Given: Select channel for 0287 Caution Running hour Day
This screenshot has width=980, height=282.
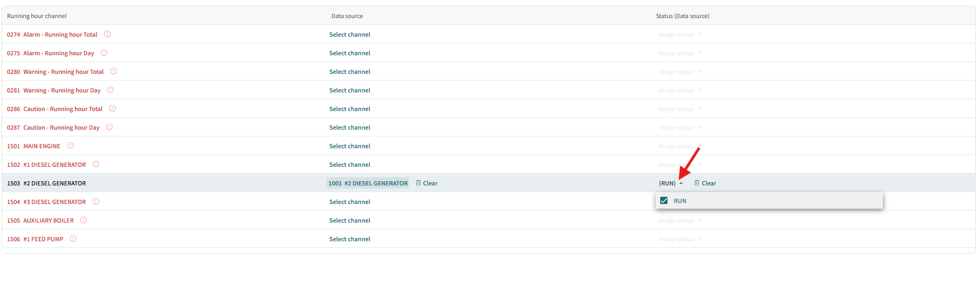Looking at the screenshot, I should (x=350, y=128).
